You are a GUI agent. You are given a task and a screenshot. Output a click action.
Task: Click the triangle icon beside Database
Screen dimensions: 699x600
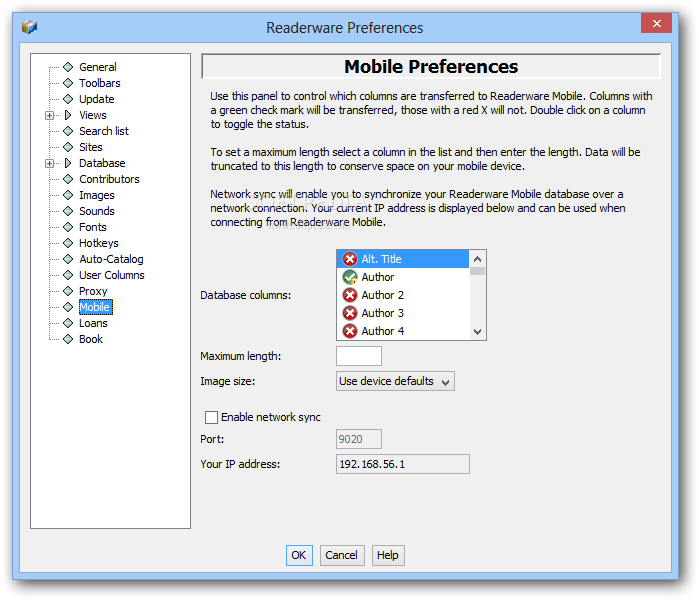pyautogui.click(x=68, y=163)
